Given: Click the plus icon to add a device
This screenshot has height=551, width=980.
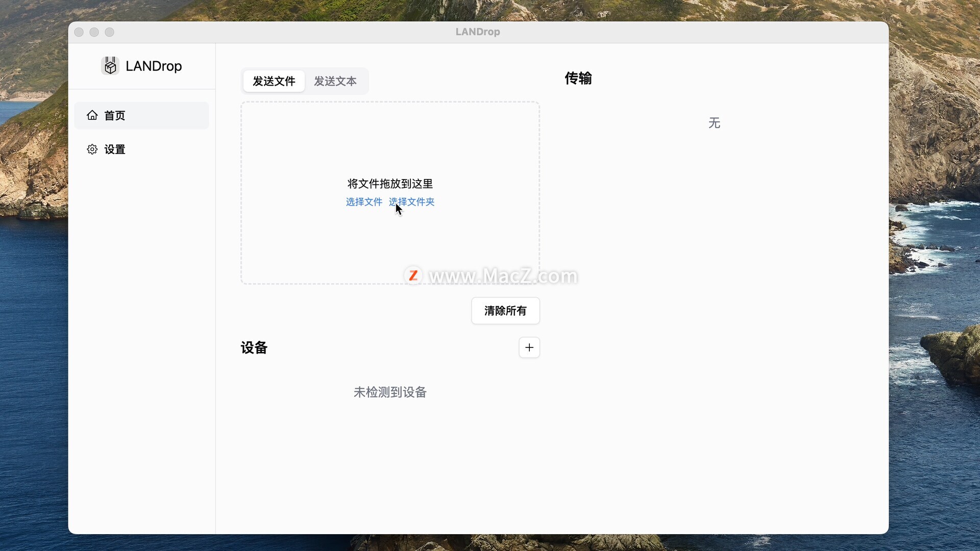Looking at the screenshot, I should coord(529,347).
